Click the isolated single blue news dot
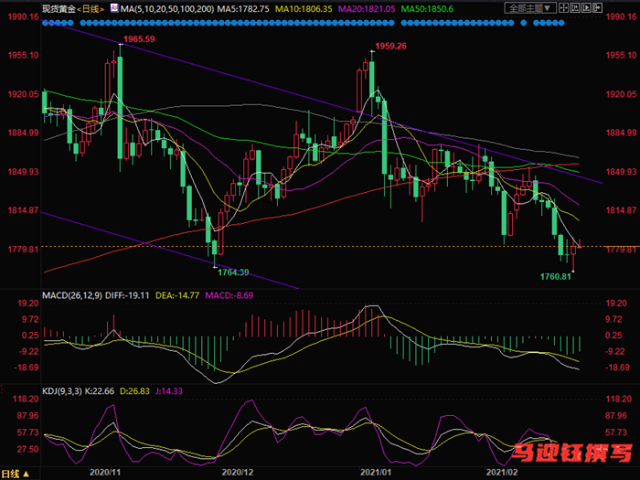The height and width of the screenshot is (480, 640). point(524,23)
